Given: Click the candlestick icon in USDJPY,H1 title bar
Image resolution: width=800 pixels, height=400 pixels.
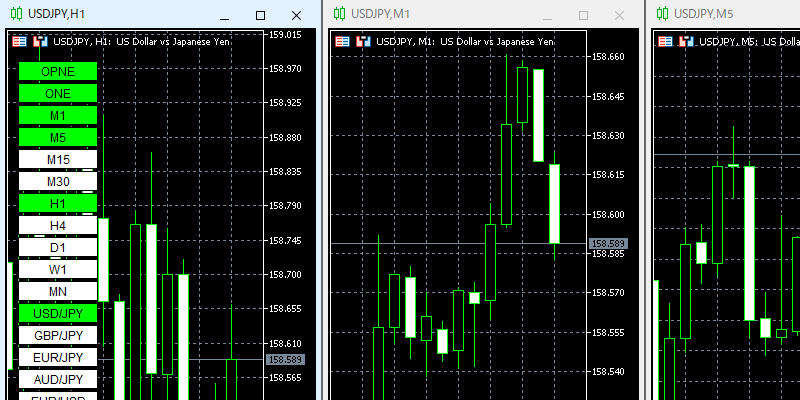Looking at the screenshot, I should (x=16, y=14).
